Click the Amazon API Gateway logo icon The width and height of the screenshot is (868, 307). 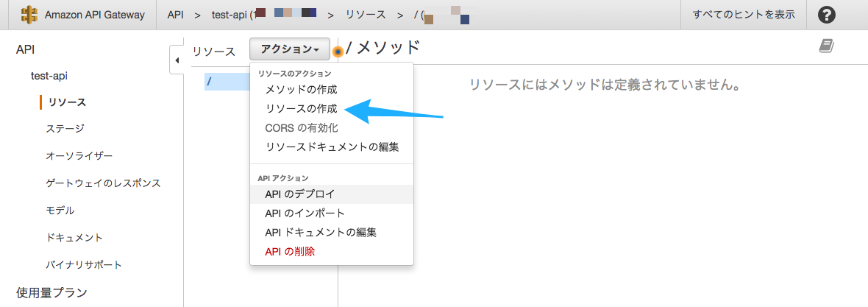tap(29, 15)
